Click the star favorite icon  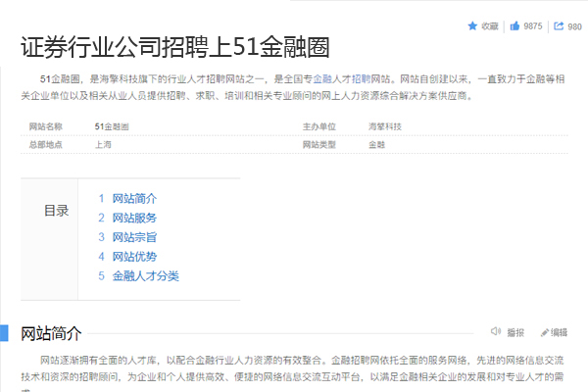472,25
